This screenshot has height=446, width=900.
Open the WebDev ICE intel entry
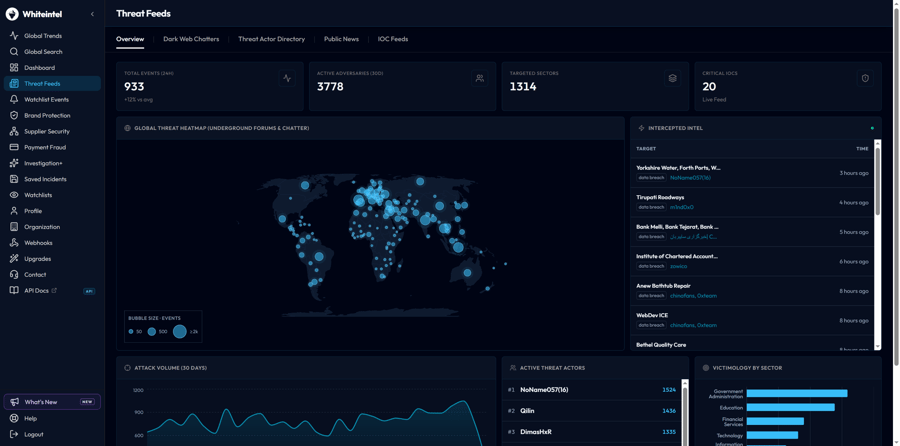(x=752, y=320)
